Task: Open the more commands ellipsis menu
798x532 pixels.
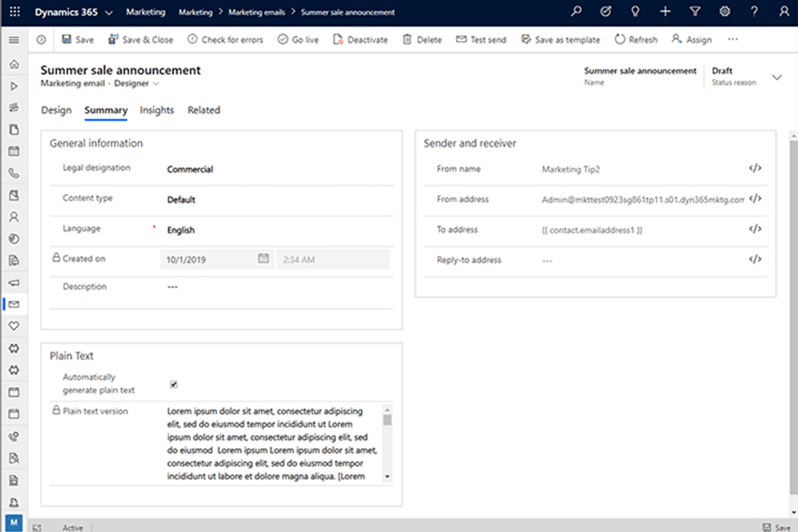Action: [x=732, y=40]
